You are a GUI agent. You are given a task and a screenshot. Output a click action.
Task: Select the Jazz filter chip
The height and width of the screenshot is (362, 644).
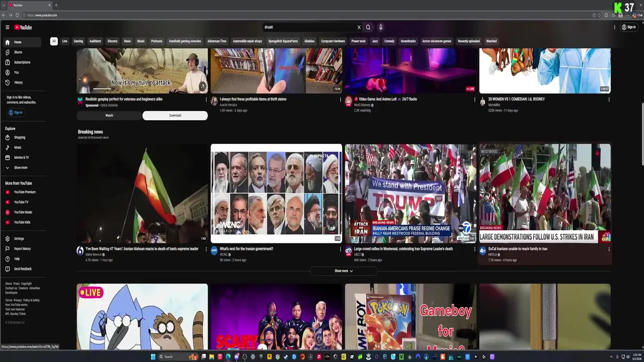pos(375,41)
